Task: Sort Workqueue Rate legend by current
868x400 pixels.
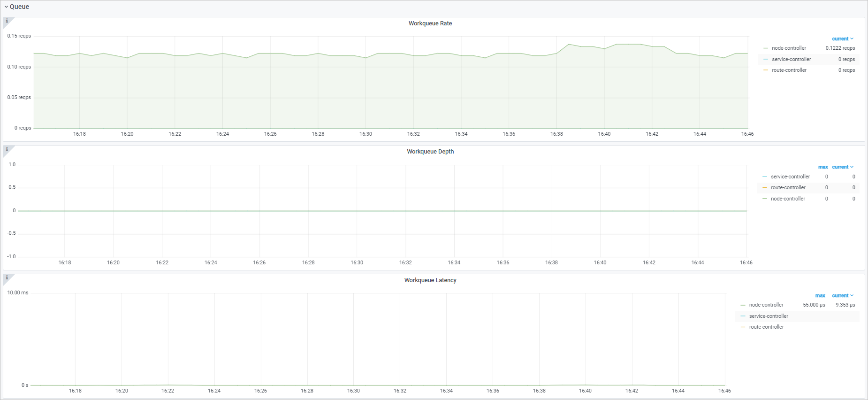Action: 843,39
